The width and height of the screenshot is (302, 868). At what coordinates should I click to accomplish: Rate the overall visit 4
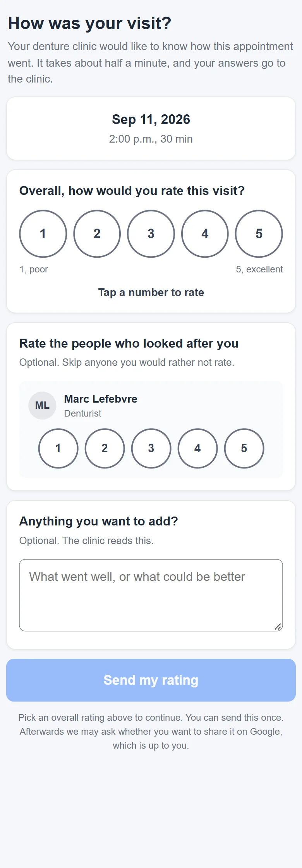point(205,234)
